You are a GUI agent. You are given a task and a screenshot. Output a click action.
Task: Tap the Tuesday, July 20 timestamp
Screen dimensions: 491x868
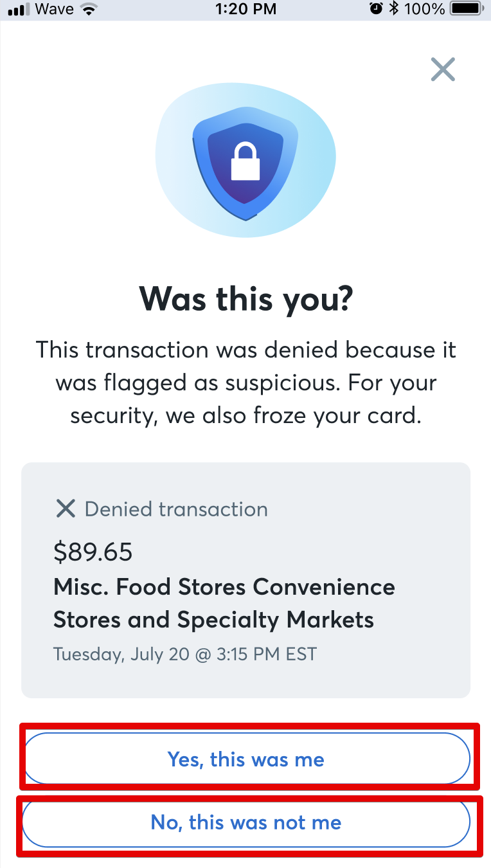pyautogui.click(x=185, y=655)
